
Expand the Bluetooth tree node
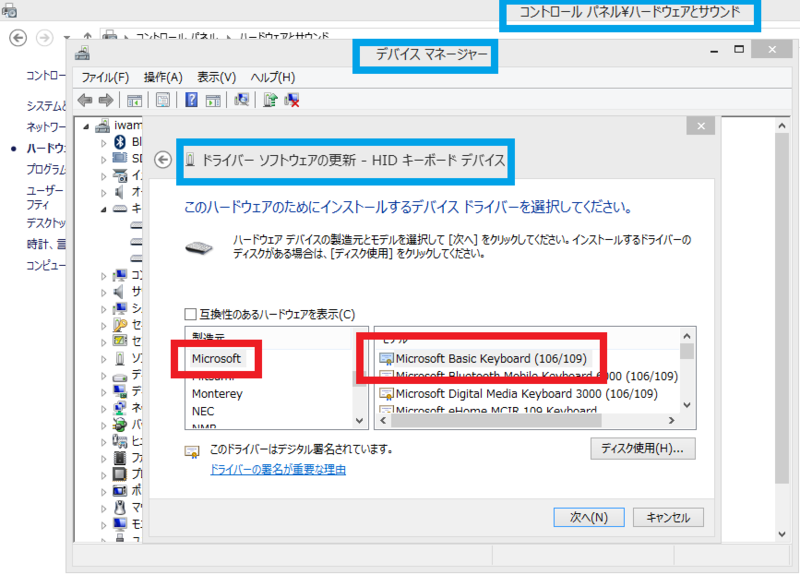tap(104, 143)
